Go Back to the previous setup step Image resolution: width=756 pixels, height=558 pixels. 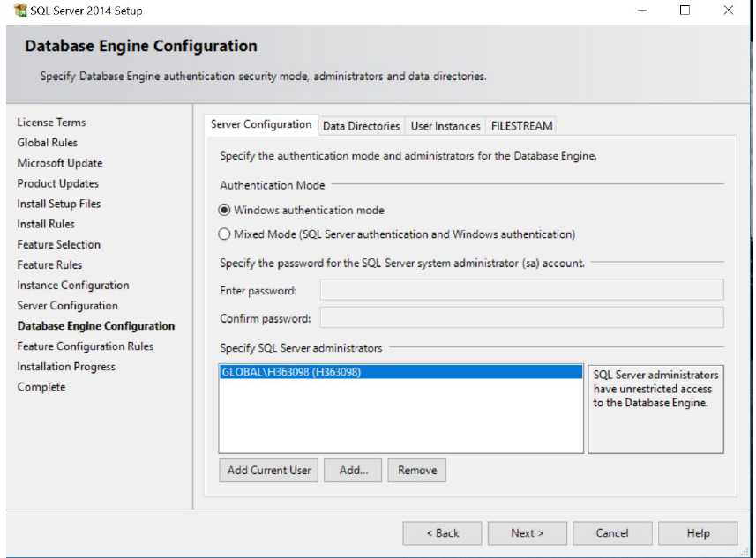point(443,532)
